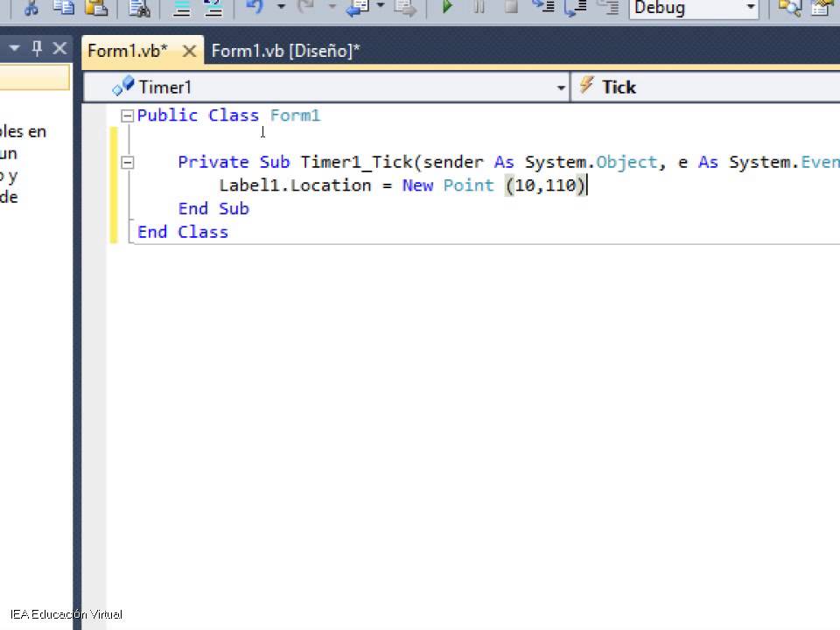Toggle auto-hide pin on side panel
Image resolution: width=840 pixels, height=630 pixels.
pos(37,49)
